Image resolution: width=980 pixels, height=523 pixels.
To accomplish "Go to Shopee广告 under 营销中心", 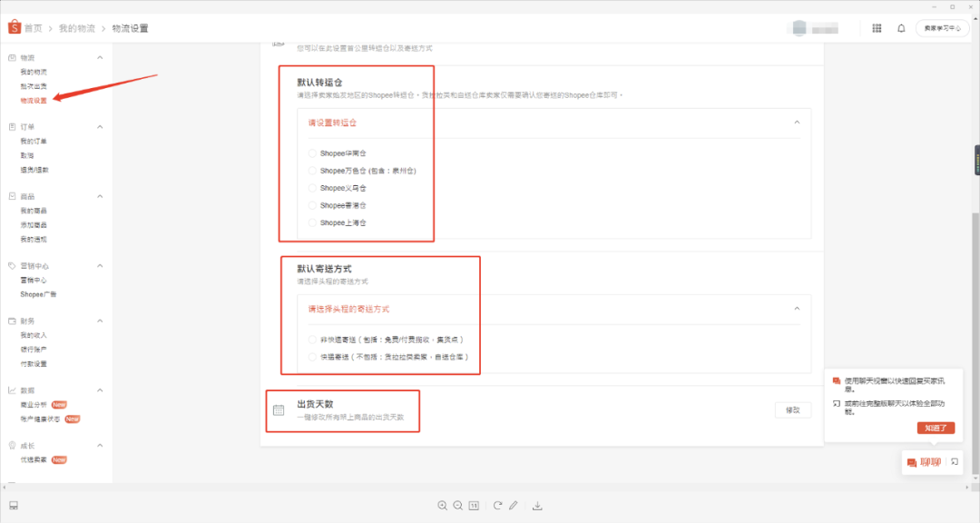I will click(40, 293).
